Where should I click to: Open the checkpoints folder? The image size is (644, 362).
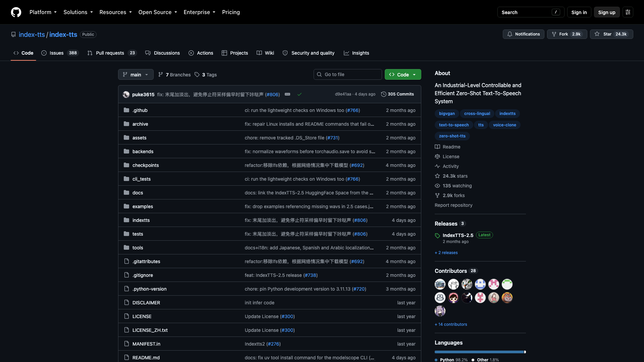click(146, 165)
